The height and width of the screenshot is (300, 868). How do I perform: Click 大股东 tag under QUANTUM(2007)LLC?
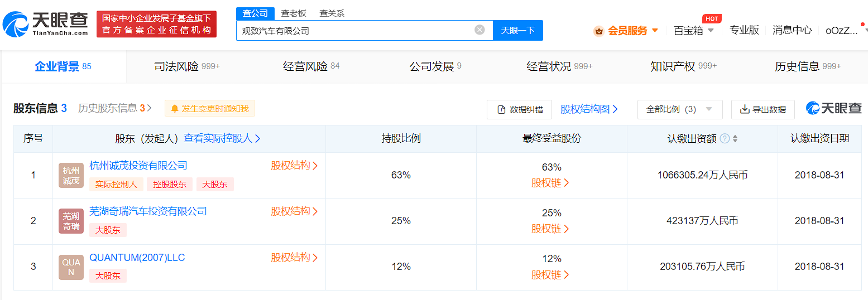tap(108, 275)
